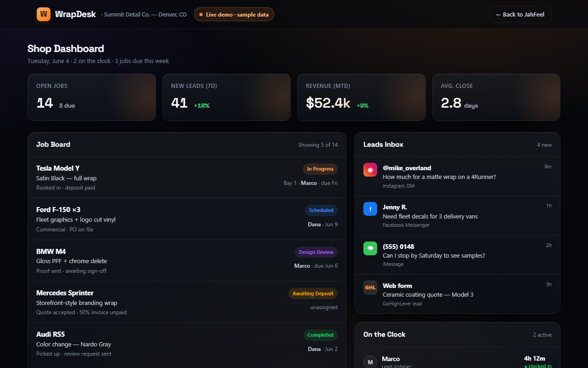The image size is (588, 368).
Task: Click the GHL icon next to Web form
Action: click(x=370, y=287)
